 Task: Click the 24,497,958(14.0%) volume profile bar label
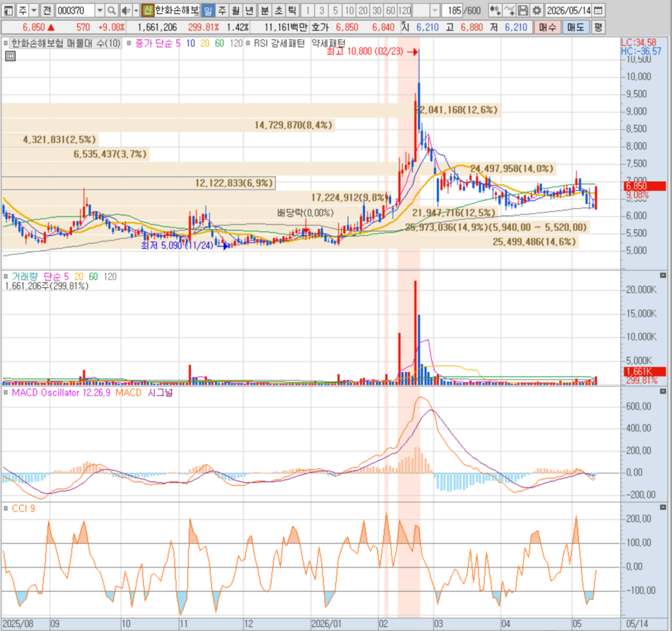click(x=512, y=169)
